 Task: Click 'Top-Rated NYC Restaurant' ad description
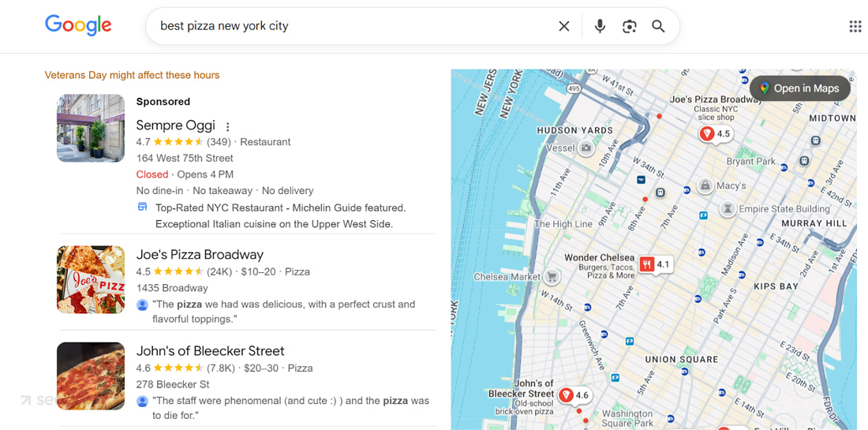280,216
